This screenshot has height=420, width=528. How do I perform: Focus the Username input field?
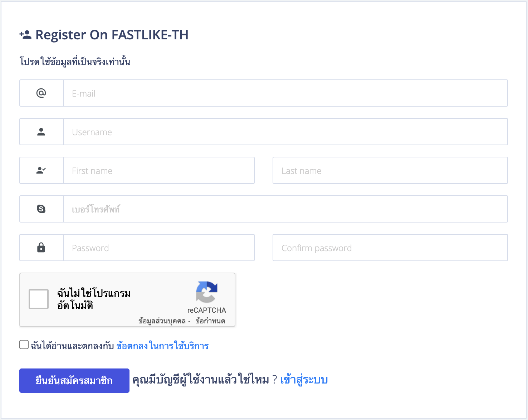click(x=285, y=132)
